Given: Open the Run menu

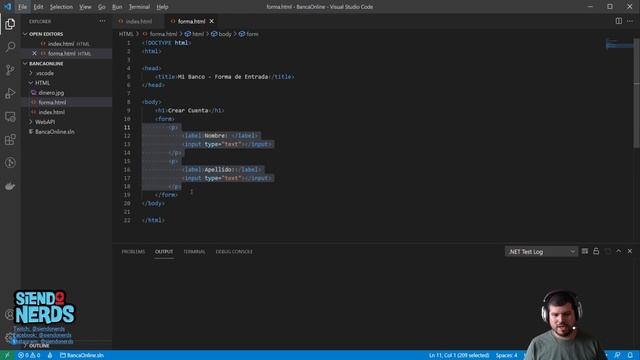Looking at the screenshot, I should pos(117,7).
